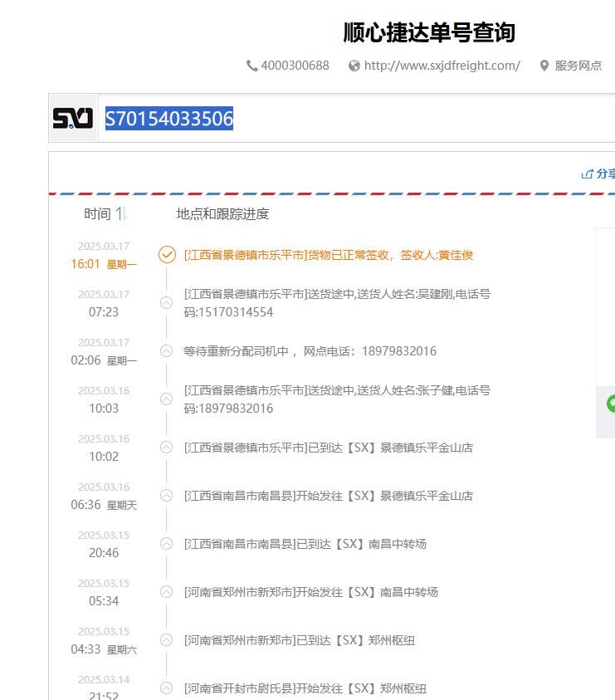
Task: Click entry 已到达 郑州枢纽
Action: click(x=300, y=640)
